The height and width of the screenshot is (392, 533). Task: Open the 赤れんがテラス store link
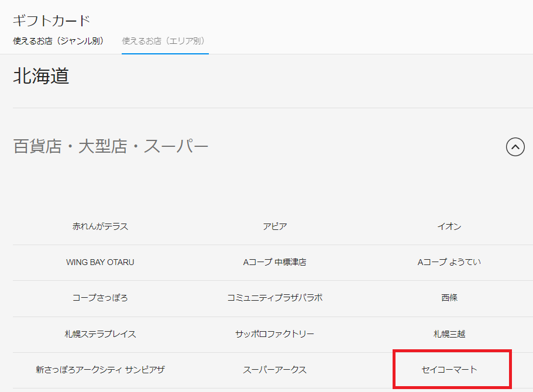click(100, 226)
